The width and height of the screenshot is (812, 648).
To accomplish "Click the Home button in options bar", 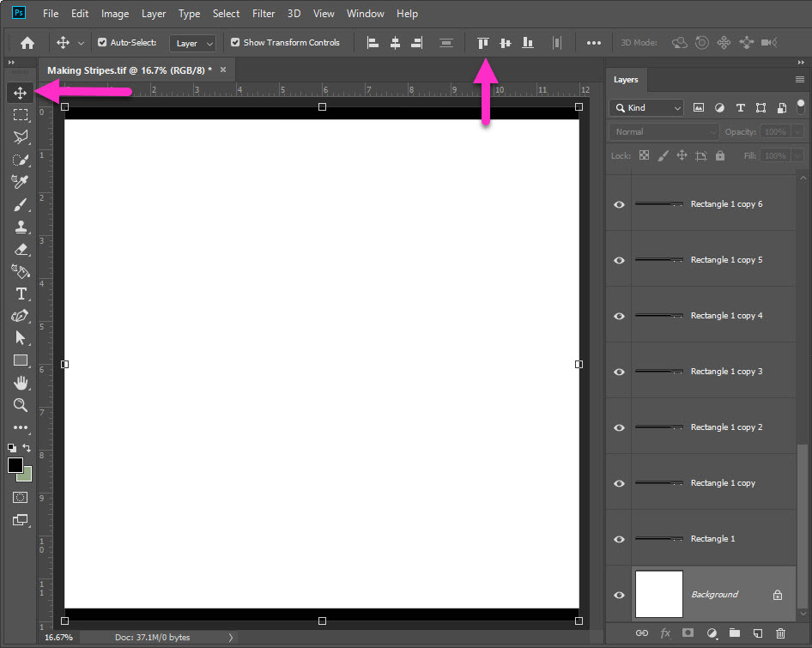I will pyautogui.click(x=27, y=43).
